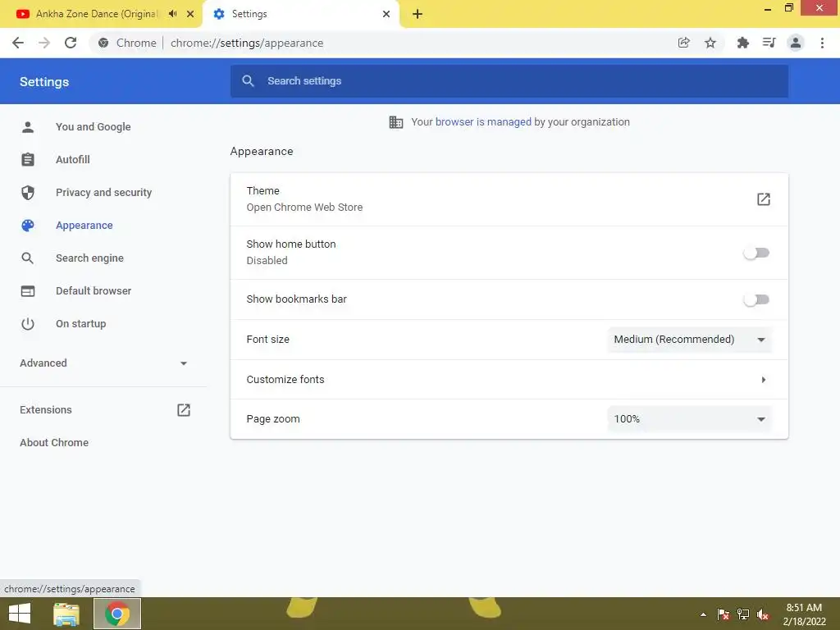Viewport: 840px width, 630px height.
Task: Go to Privacy and security
Action: pyautogui.click(x=104, y=192)
